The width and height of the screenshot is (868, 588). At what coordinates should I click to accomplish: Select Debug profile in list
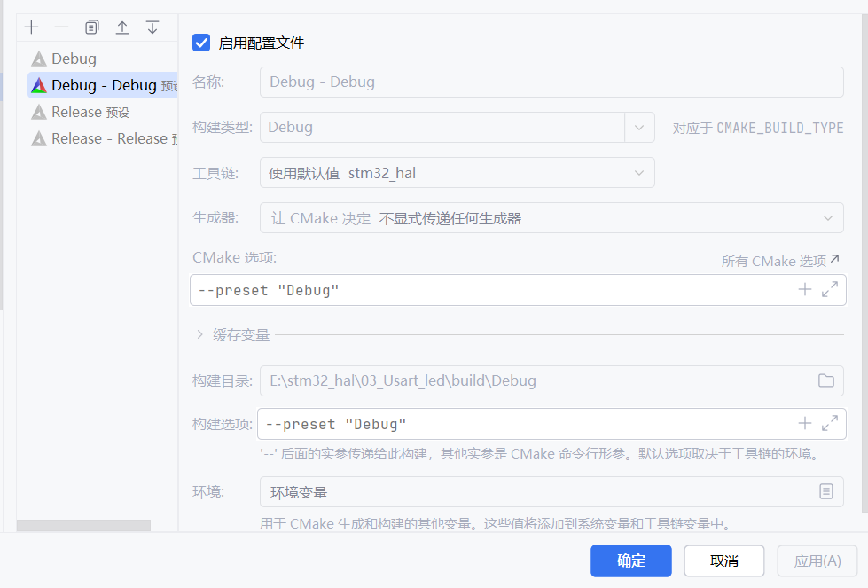[x=103, y=59]
